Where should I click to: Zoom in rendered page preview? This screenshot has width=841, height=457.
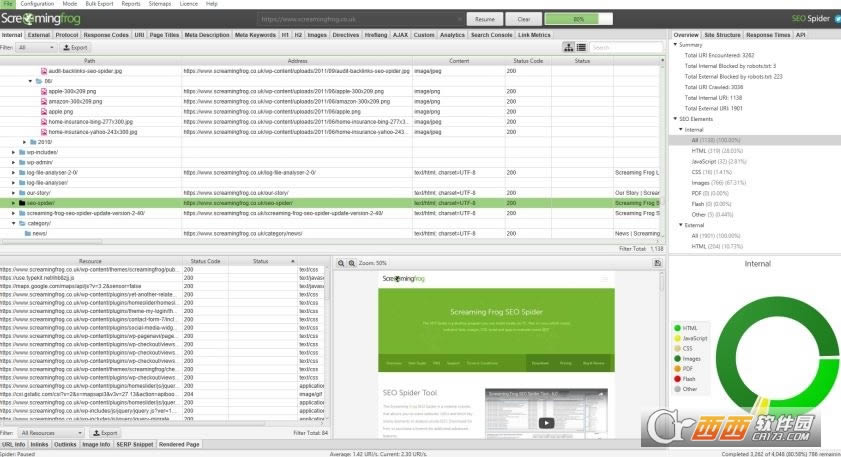[x=352, y=263]
